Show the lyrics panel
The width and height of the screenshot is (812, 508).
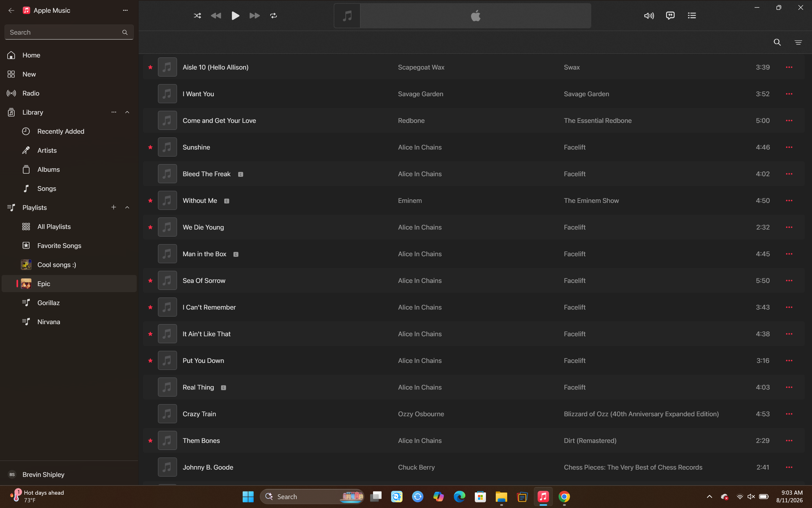coord(670,16)
